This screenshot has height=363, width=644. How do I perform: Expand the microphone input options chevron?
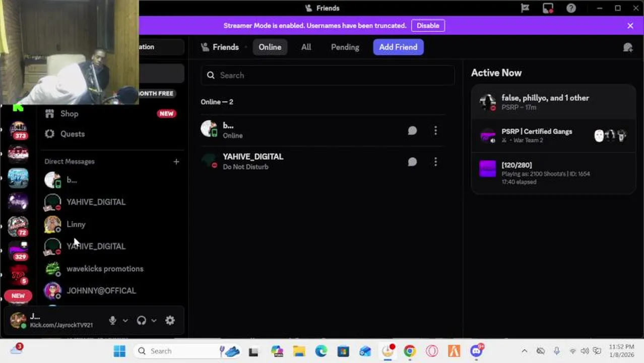tap(125, 320)
